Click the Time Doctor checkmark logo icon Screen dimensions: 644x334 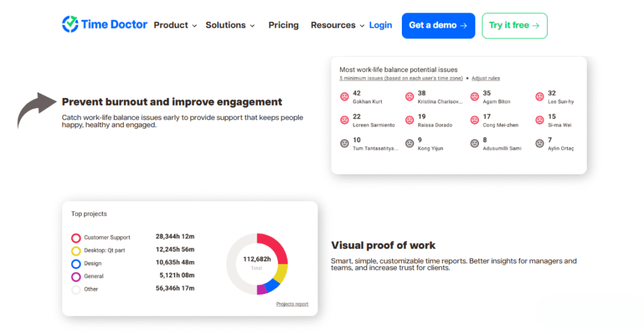click(x=70, y=25)
